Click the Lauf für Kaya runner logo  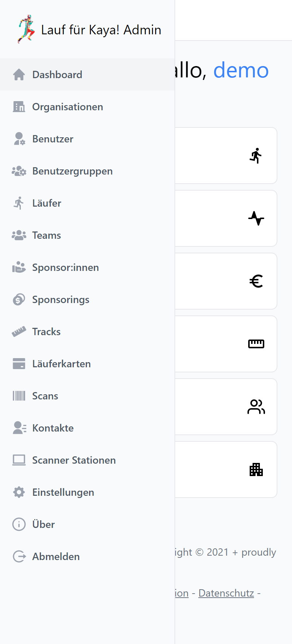coord(26,29)
